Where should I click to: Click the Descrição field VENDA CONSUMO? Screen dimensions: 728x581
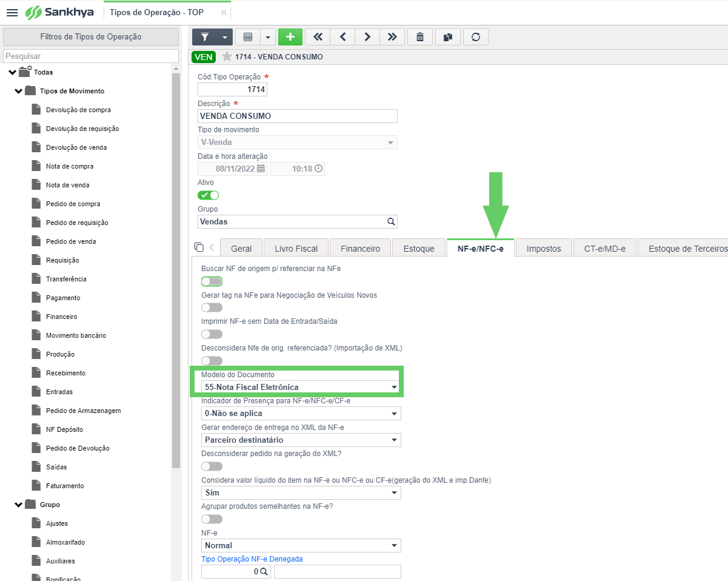[298, 116]
